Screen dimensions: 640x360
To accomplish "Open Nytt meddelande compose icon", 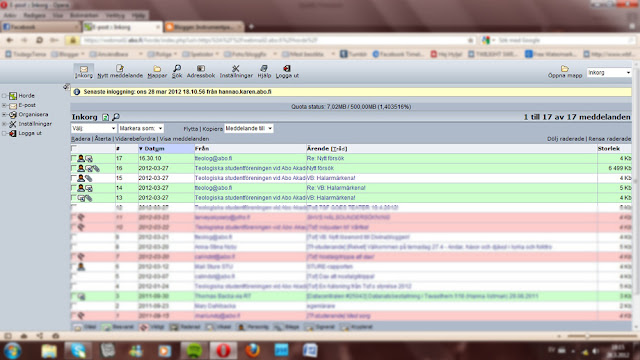I will point(120,69).
